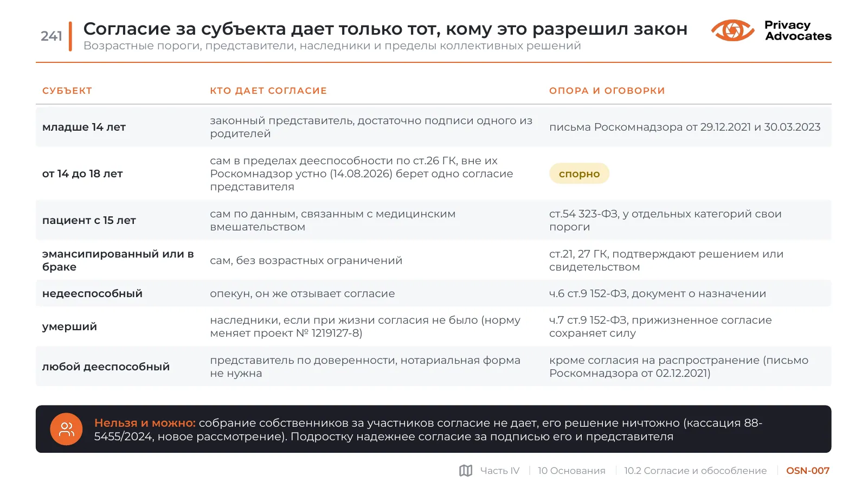Click the slide code OSN-007
Viewport: 868px width, 488px height.
tap(808, 471)
